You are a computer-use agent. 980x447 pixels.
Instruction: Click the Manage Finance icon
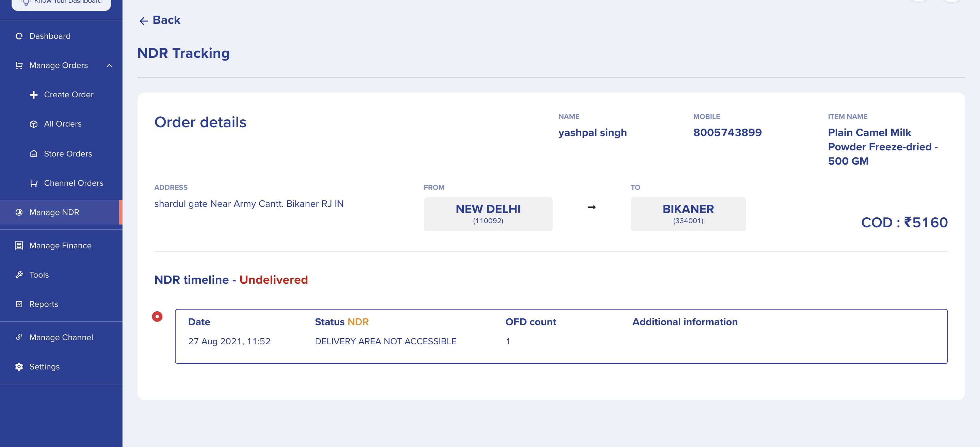point(19,245)
